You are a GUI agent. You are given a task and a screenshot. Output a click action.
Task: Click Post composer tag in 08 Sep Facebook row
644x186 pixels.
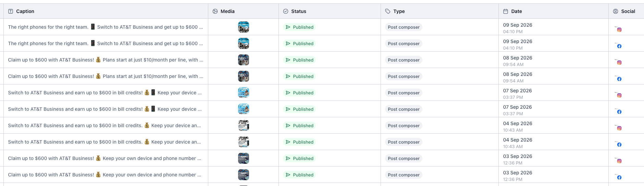(x=404, y=76)
